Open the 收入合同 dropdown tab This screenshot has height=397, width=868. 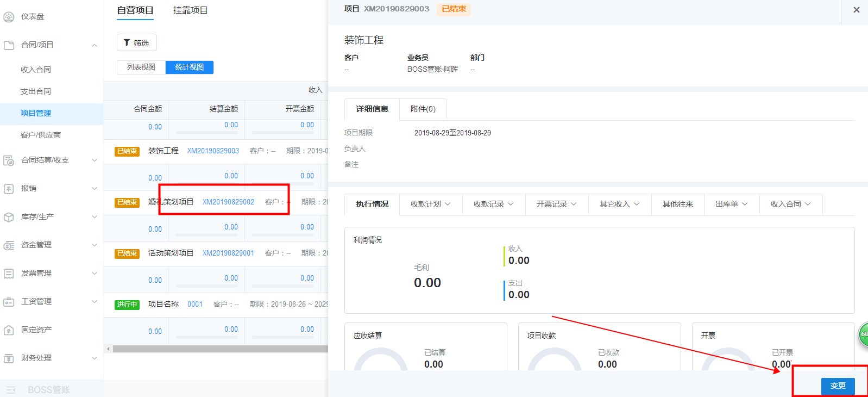coord(791,204)
